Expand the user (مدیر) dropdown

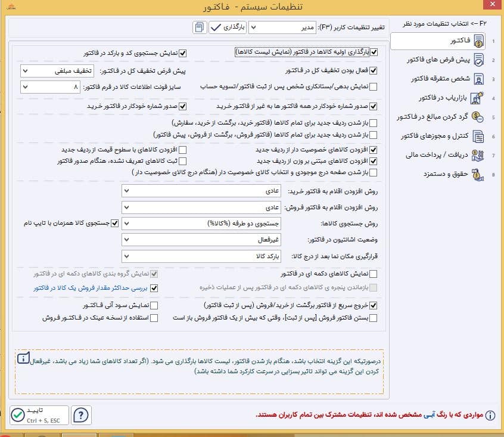click(282, 27)
